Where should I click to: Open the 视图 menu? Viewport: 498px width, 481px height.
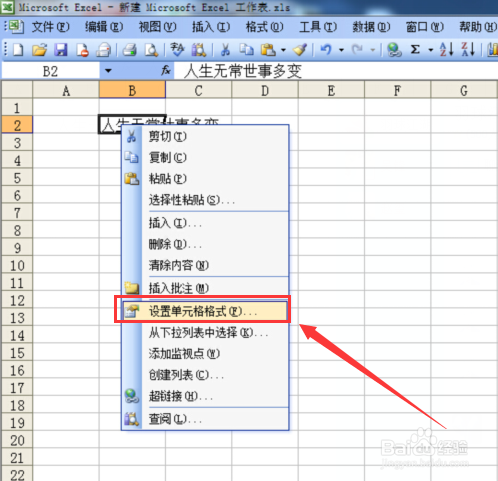click(x=157, y=27)
